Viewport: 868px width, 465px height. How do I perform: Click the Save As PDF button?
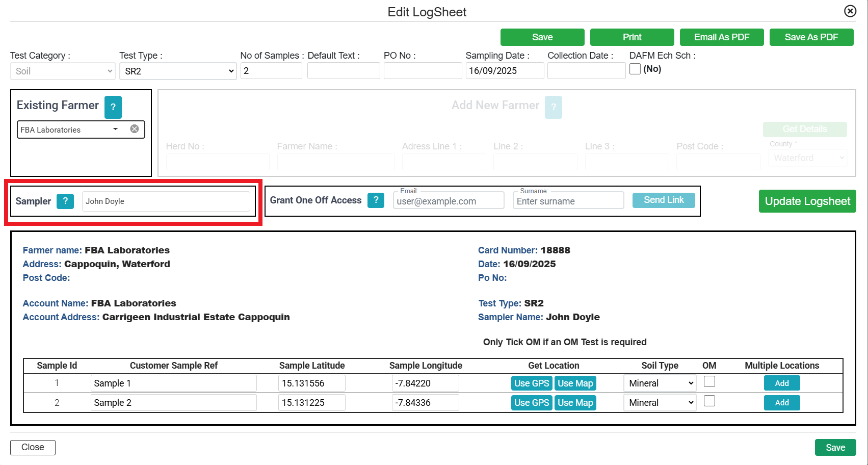point(811,37)
